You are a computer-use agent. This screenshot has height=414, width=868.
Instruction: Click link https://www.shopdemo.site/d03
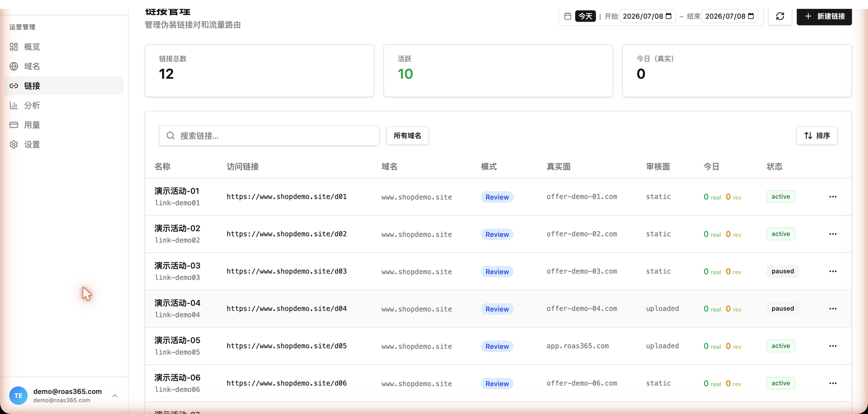(286, 271)
